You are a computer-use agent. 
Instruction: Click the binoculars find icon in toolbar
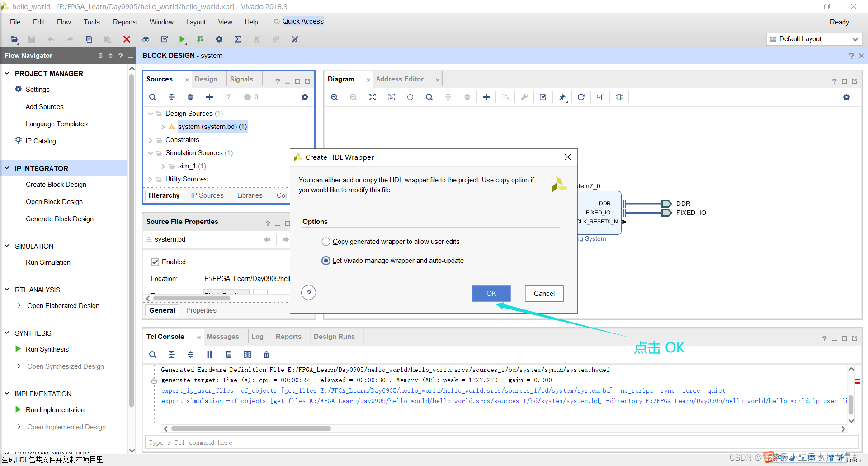(x=146, y=39)
